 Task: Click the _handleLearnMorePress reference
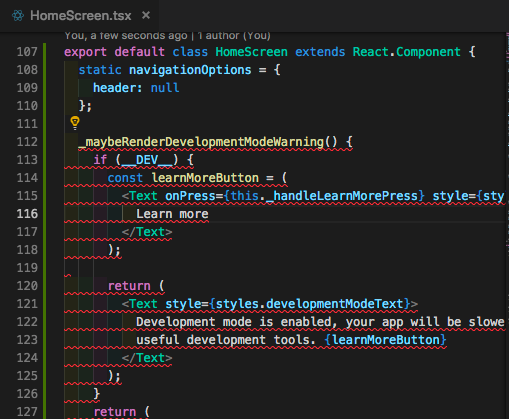[x=342, y=196]
